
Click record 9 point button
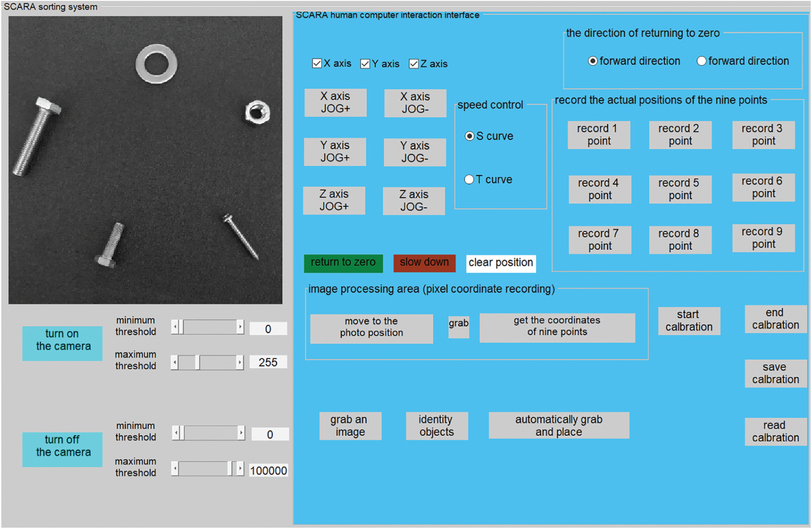tap(763, 238)
